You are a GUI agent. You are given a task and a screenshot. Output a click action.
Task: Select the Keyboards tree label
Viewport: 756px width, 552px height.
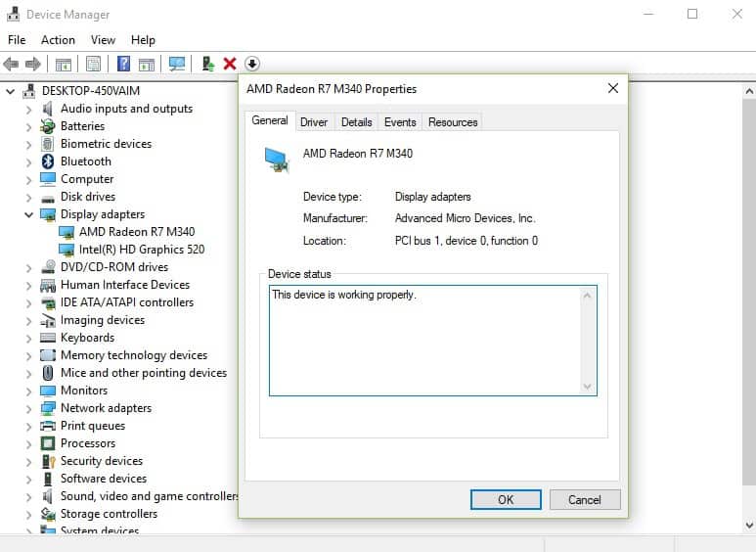pyautogui.click(x=87, y=338)
